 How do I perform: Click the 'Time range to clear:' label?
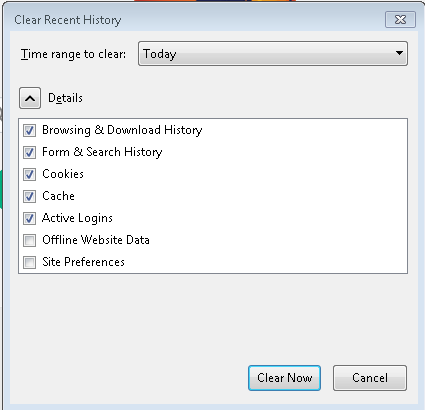(x=73, y=54)
